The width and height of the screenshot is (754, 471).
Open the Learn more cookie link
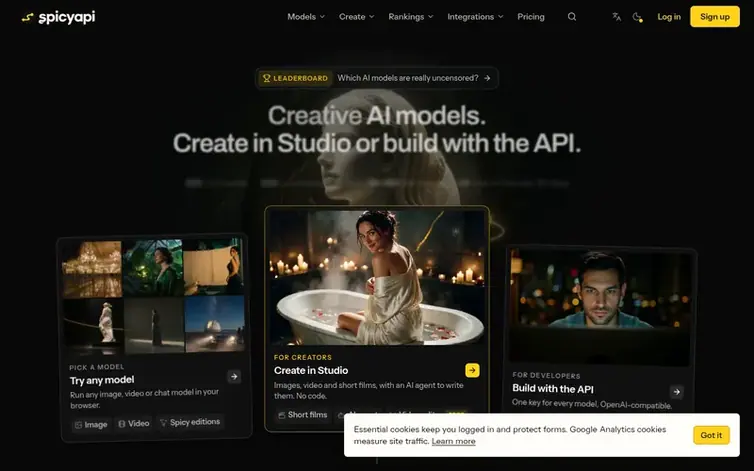(x=453, y=441)
